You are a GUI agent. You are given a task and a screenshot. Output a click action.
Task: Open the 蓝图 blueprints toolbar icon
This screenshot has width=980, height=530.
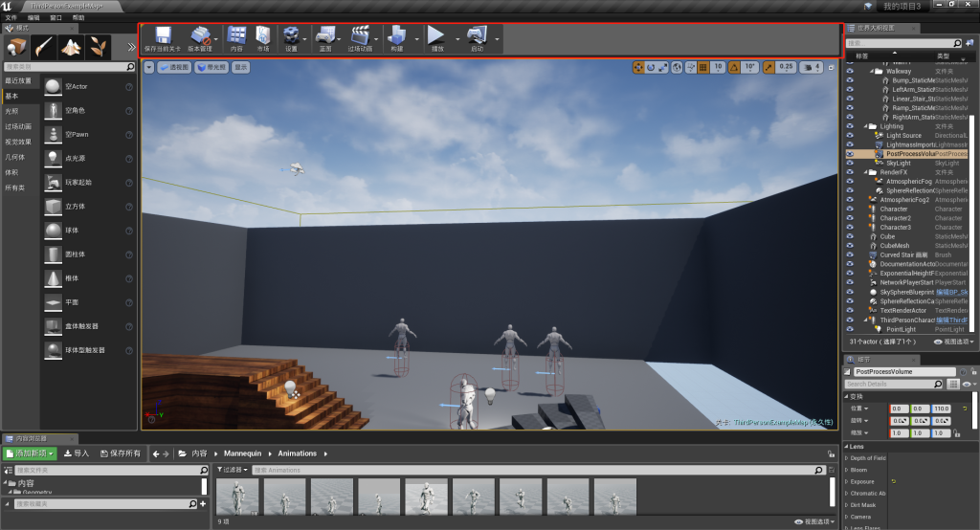325,36
